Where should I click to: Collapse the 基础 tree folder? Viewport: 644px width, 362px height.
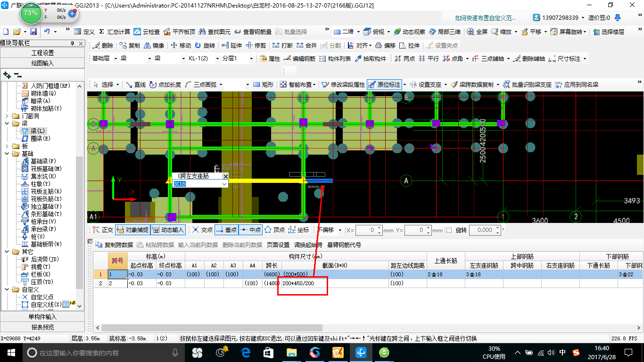pos(6,154)
